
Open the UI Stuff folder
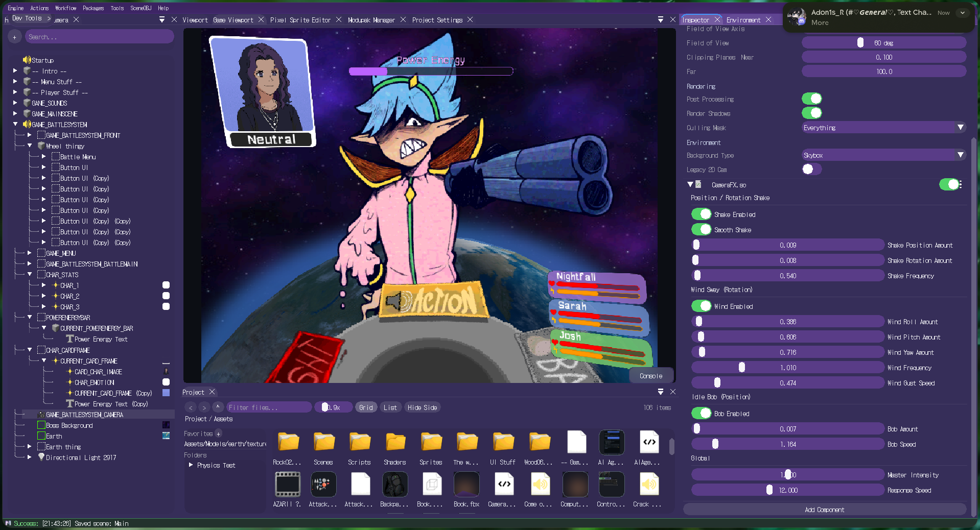tap(503, 448)
